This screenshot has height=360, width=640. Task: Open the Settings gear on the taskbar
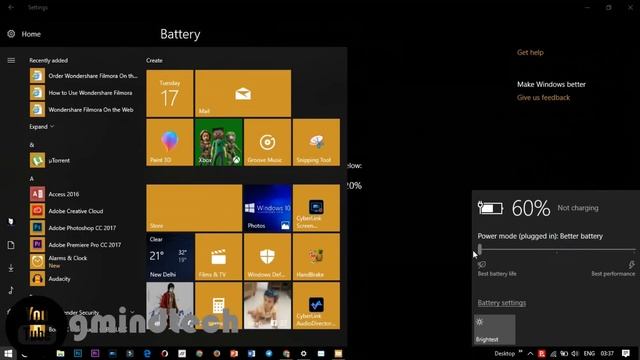(303, 353)
